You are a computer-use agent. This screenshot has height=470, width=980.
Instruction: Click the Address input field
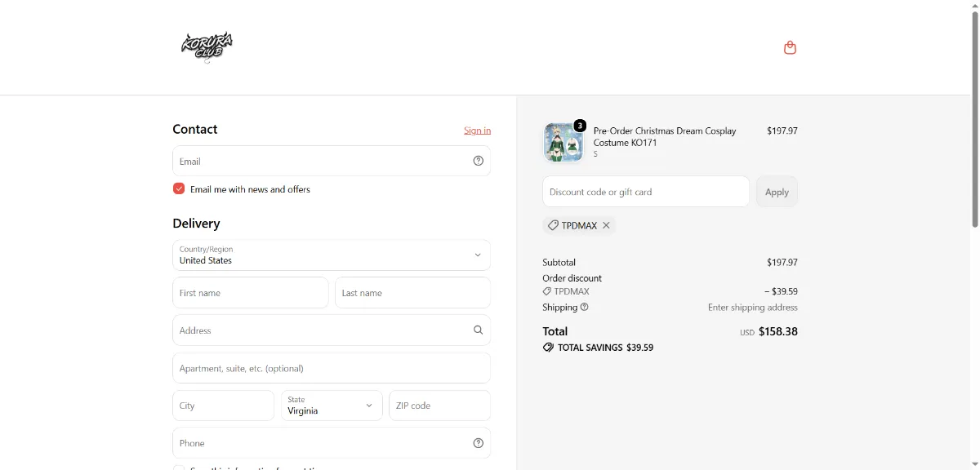coord(332,330)
